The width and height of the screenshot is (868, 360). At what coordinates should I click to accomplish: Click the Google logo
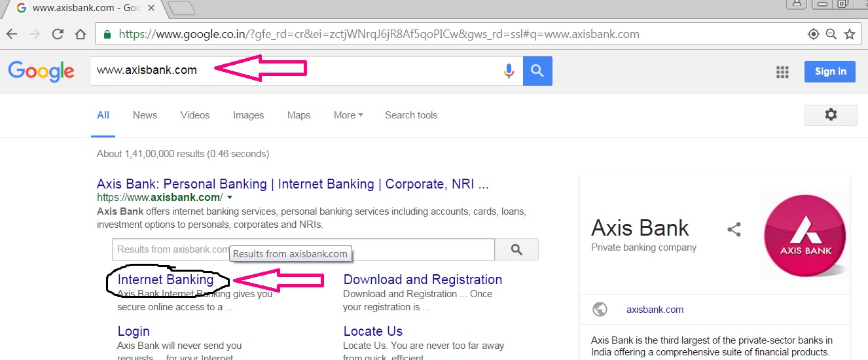pyautogui.click(x=41, y=71)
